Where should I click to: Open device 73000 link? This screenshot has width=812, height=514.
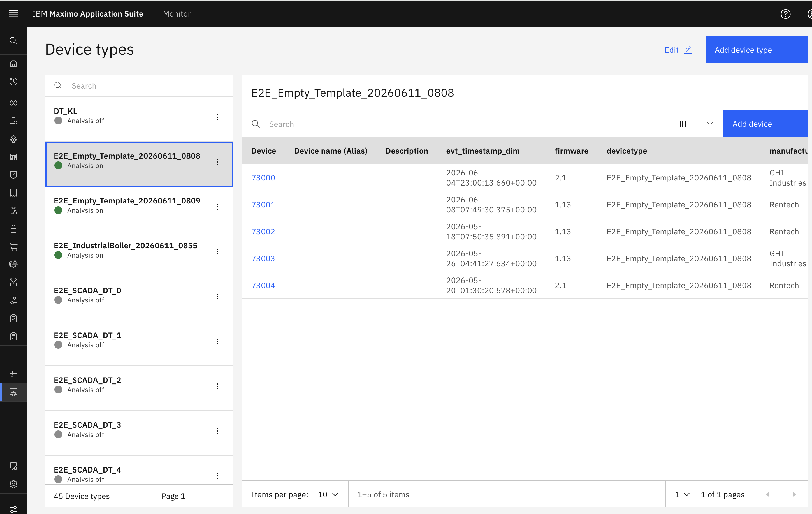click(263, 178)
